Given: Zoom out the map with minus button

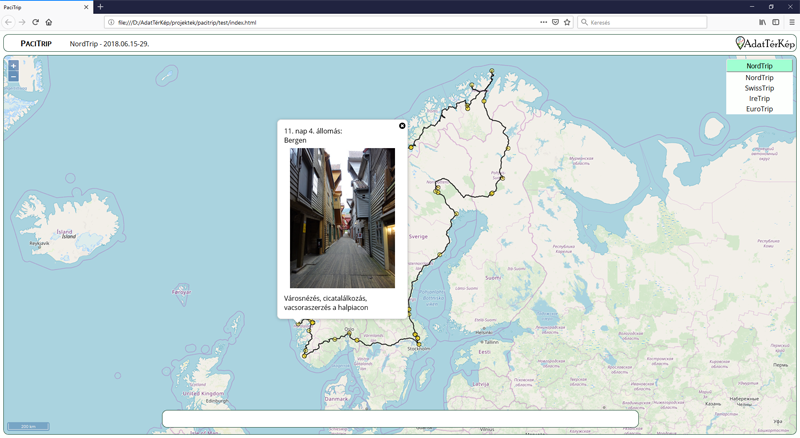Looking at the screenshot, I should tap(14, 77).
